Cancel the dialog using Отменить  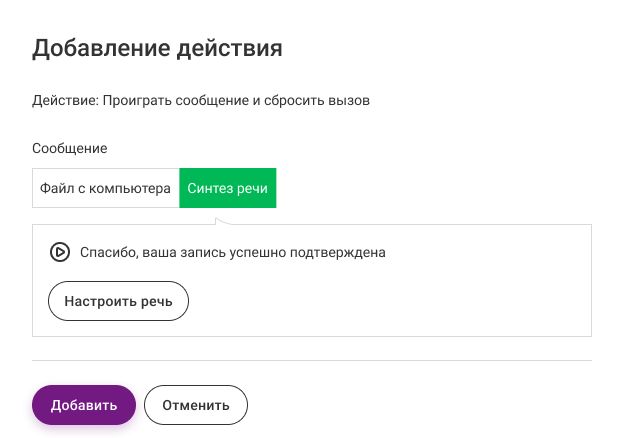tap(196, 405)
